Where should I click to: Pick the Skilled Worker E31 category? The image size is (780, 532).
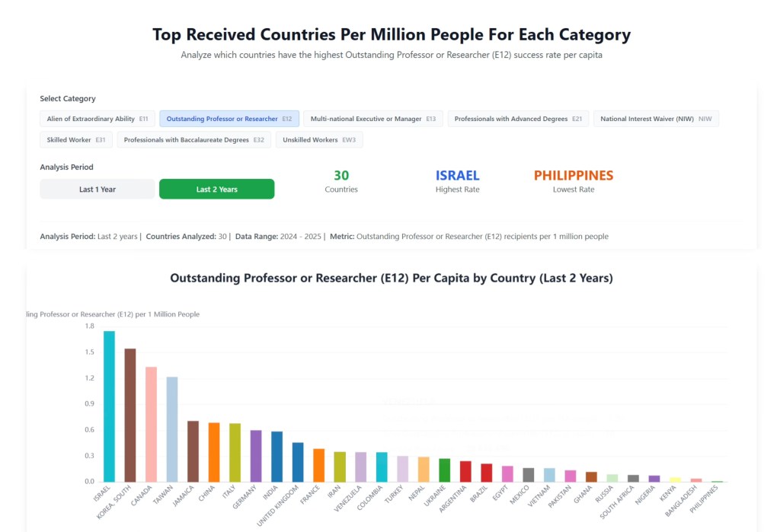coord(76,140)
